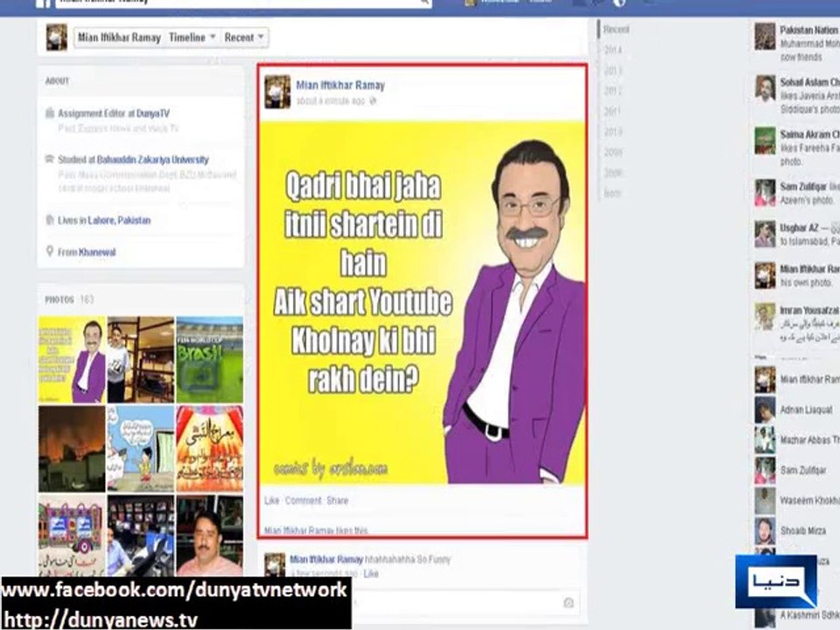Viewport: 840px width, 630px height.
Task: Open the PHOTOS section heading
Action: pos(59,299)
